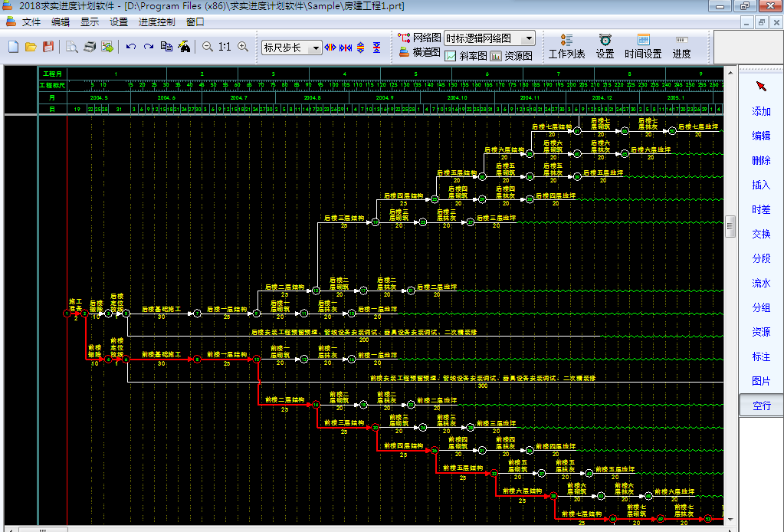Image resolution: width=784 pixels, height=532 pixels.
Task: Click 插入 in the right panel
Action: coord(761,185)
